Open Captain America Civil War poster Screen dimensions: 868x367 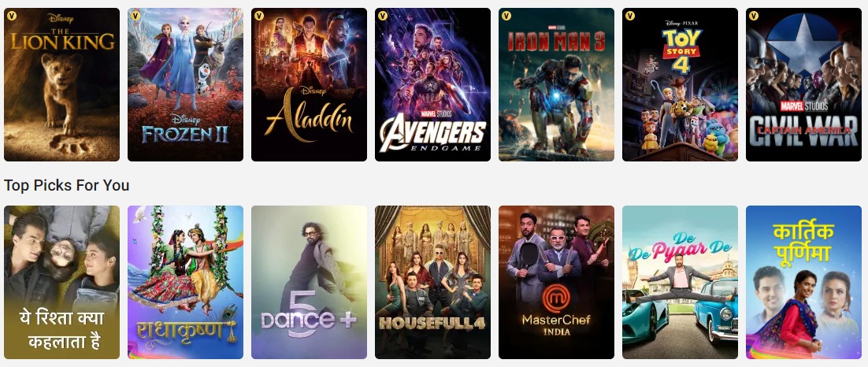coord(803,84)
